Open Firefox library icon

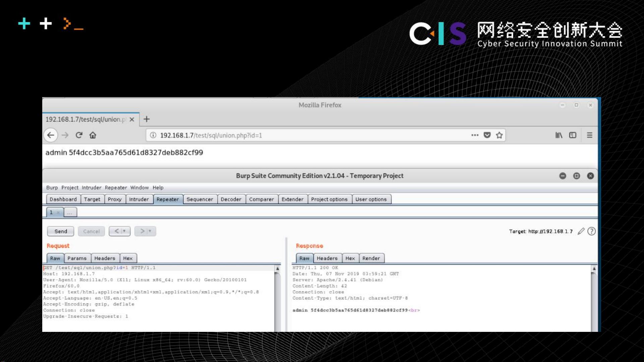(x=559, y=135)
